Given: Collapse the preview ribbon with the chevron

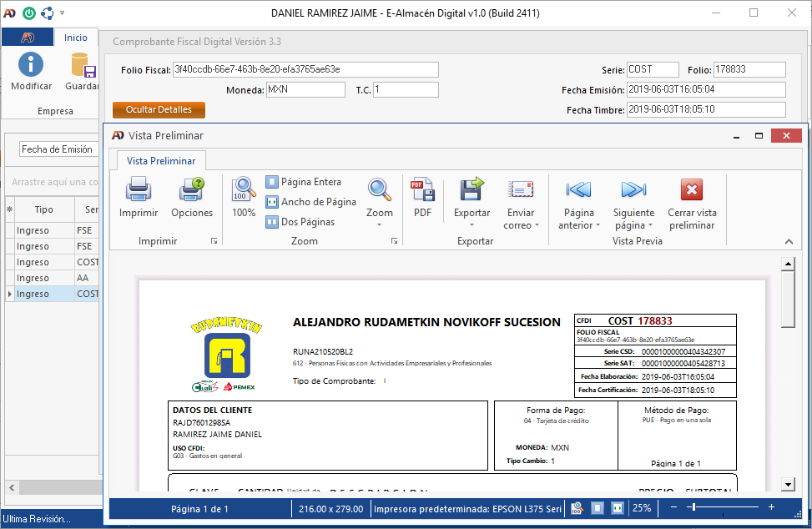Looking at the screenshot, I should 789,241.
